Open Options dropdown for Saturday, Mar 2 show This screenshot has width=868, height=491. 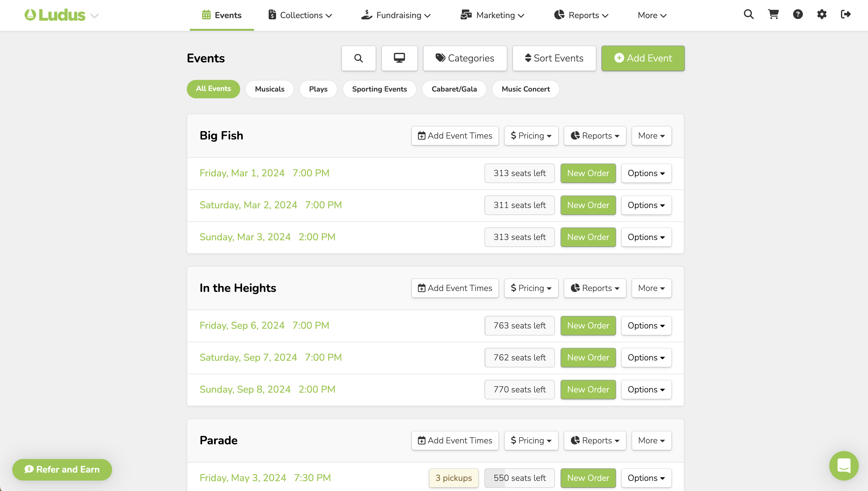(646, 205)
